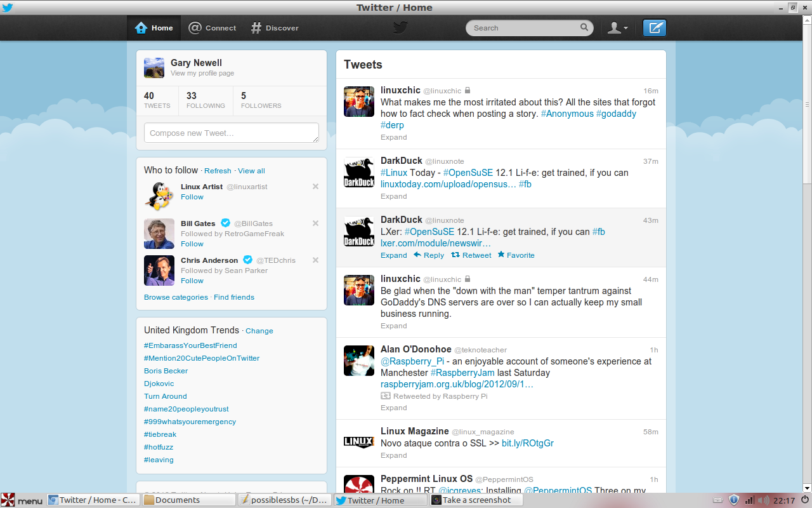Open the #tiebreak trend

pos(160,434)
